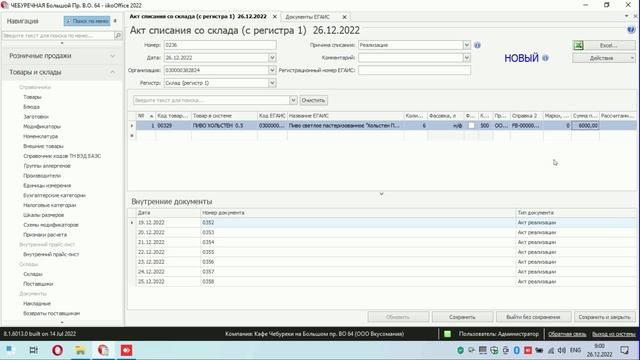This screenshot has height=360, width=640.
Task: Sort by the № column header
Action: click(145, 116)
